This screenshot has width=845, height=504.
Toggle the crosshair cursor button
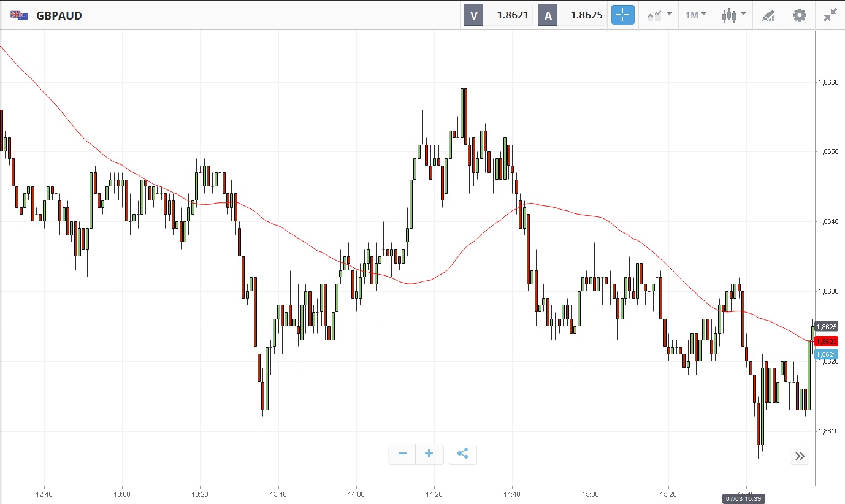(622, 15)
